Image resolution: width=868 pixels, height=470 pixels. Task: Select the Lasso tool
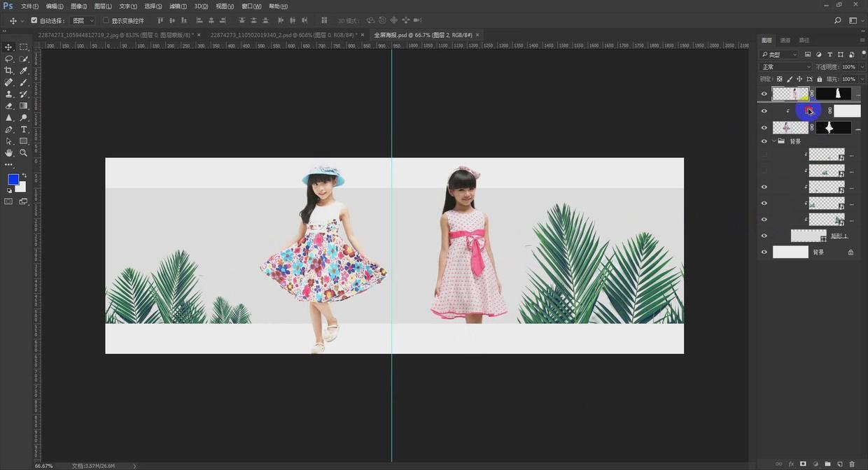pos(8,59)
